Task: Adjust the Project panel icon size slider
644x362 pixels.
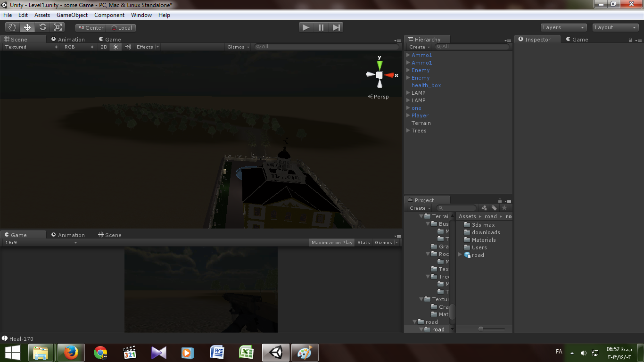Action: (x=481, y=329)
